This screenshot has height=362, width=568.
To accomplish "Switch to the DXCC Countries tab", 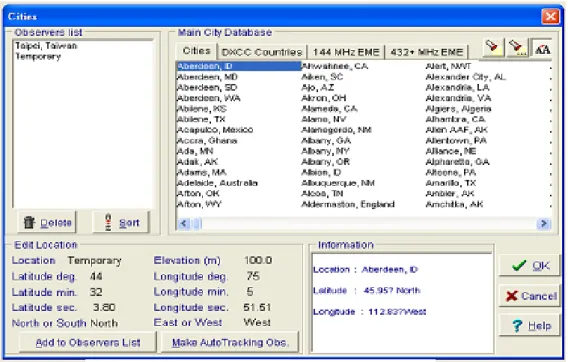I will (262, 52).
